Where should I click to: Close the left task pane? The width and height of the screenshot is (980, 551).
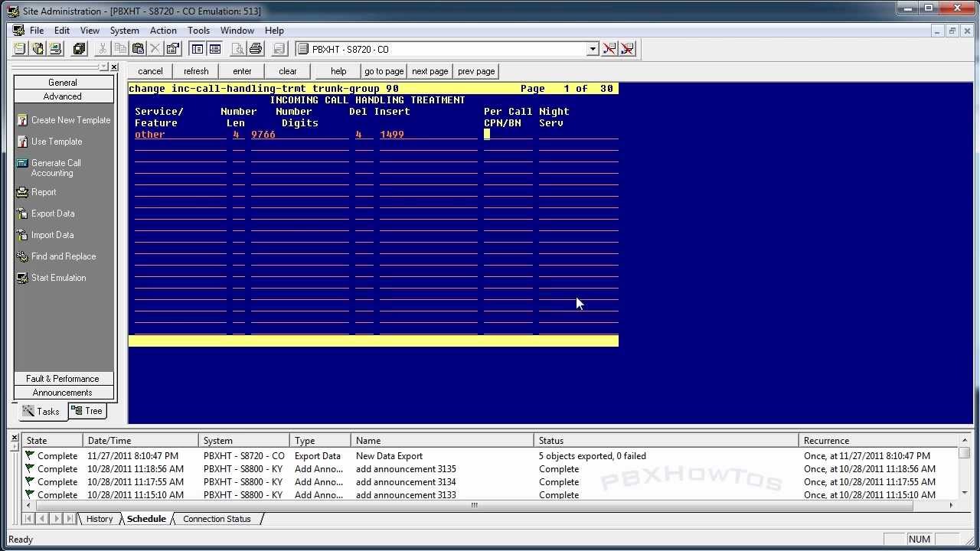coord(114,67)
